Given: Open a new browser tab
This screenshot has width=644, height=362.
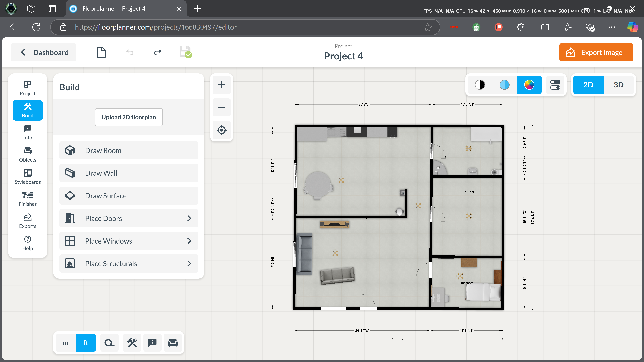Looking at the screenshot, I should coord(198,9).
